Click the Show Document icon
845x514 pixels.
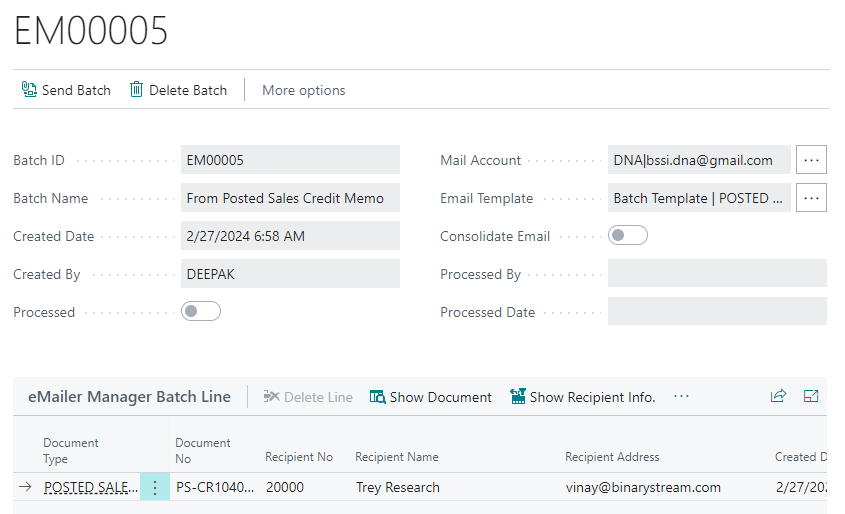377,397
